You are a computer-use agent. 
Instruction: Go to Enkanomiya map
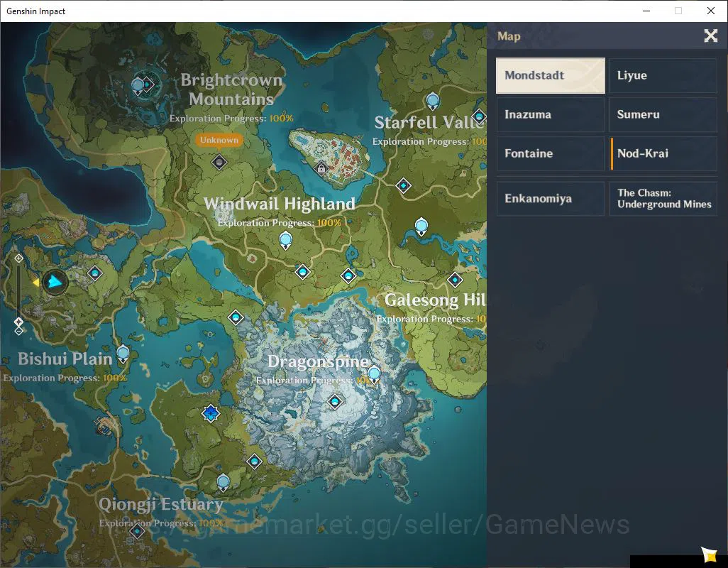550,199
